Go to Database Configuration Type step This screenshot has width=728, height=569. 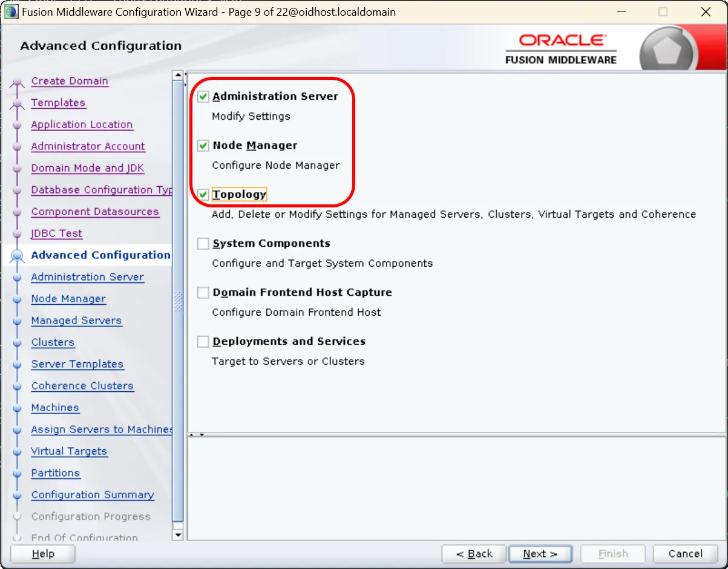[x=102, y=190]
